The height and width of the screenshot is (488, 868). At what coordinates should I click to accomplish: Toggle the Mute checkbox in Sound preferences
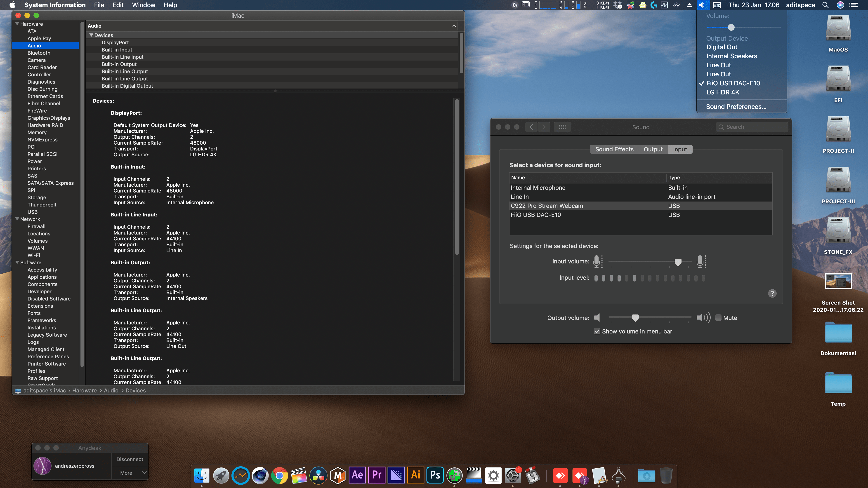(718, 318)
